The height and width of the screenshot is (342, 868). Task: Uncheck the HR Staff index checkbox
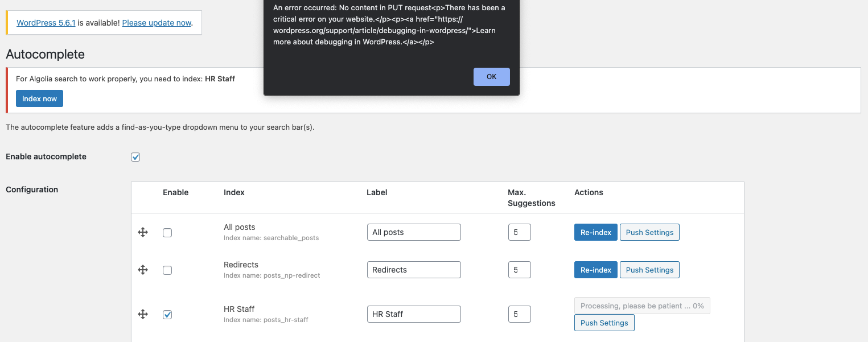[x=167, y=315]
